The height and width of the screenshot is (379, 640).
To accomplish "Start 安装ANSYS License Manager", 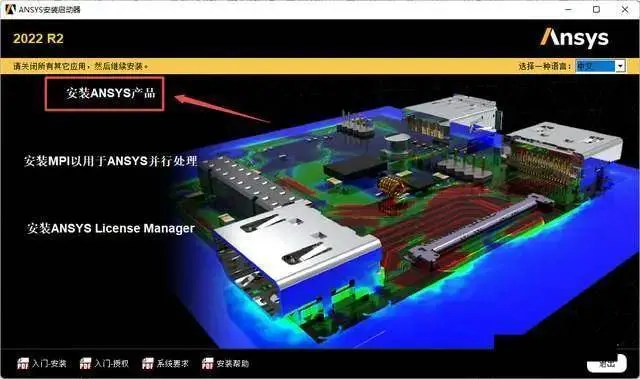I will click(111, 228).
